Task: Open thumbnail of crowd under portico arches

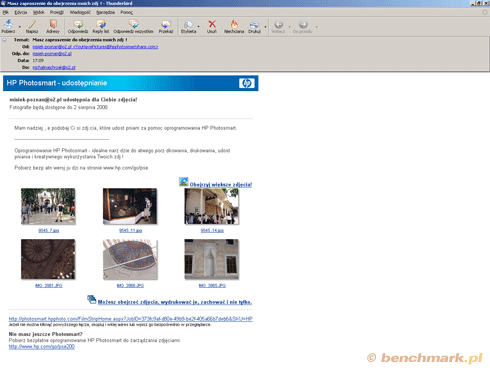Action: click(212, 206)
